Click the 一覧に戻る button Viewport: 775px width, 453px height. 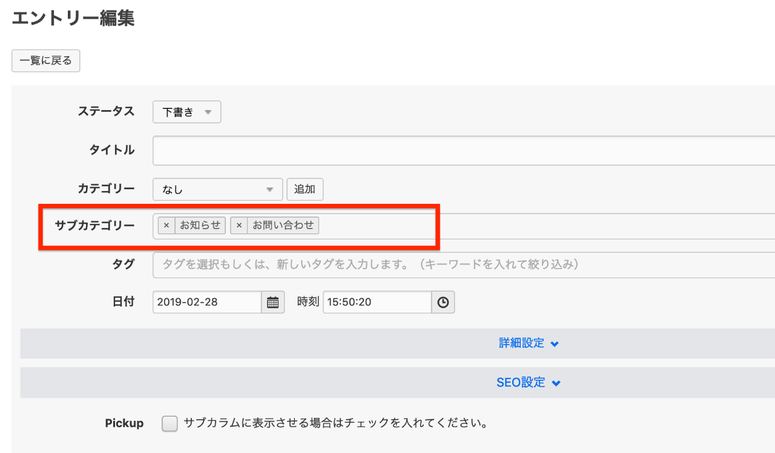(46, 61)
